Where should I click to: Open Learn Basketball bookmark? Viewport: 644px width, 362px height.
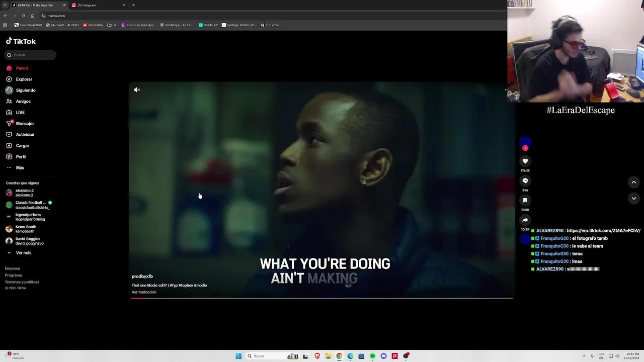point(28,25)
